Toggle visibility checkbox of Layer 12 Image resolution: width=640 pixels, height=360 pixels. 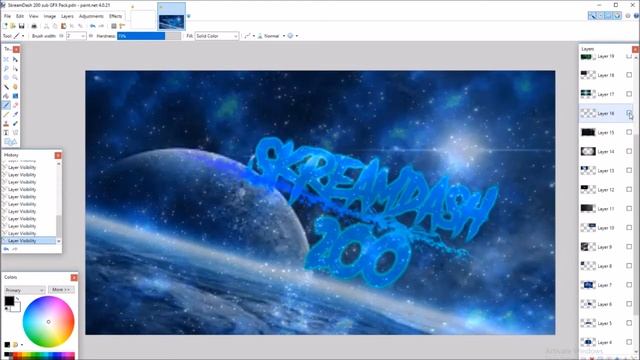click(x=629, y=189)
